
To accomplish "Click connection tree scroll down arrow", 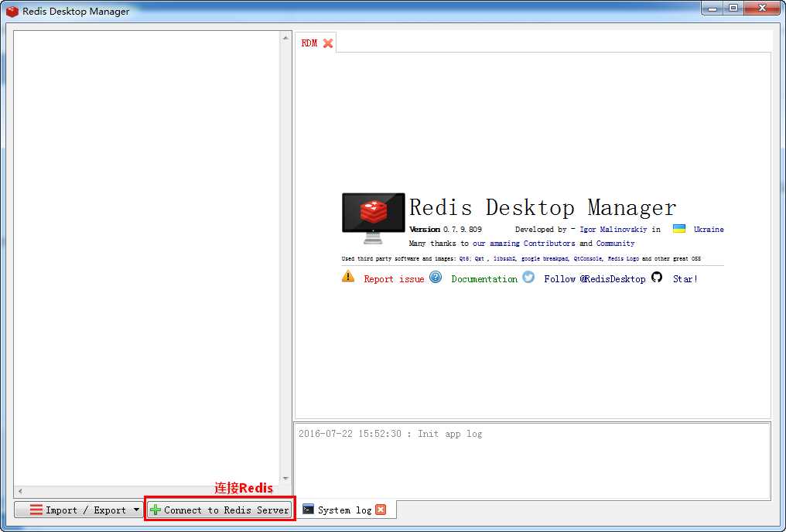I will pyautogui.click(x=285, y=479).
